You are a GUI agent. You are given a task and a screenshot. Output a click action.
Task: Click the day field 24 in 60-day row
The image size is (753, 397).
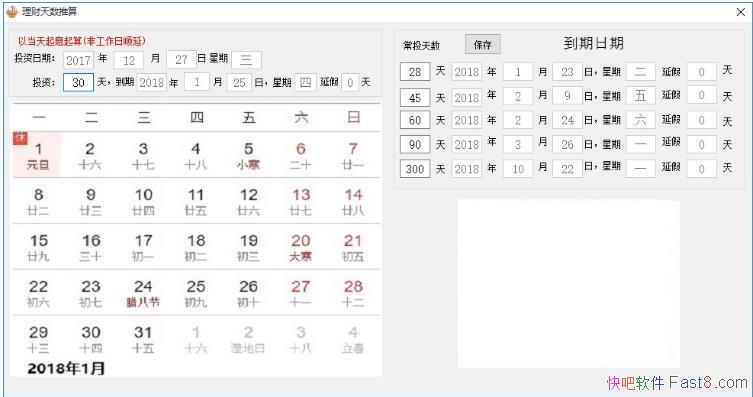pos(567,120)
